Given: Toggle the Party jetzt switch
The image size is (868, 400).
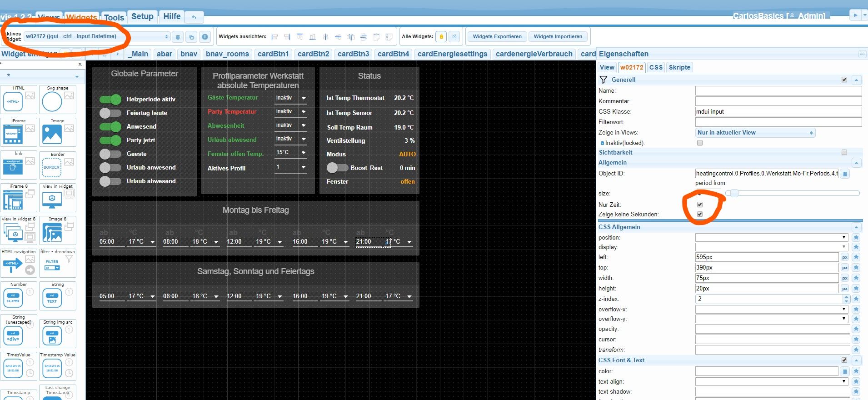Looking at the screenshot, I should point(110,140).
